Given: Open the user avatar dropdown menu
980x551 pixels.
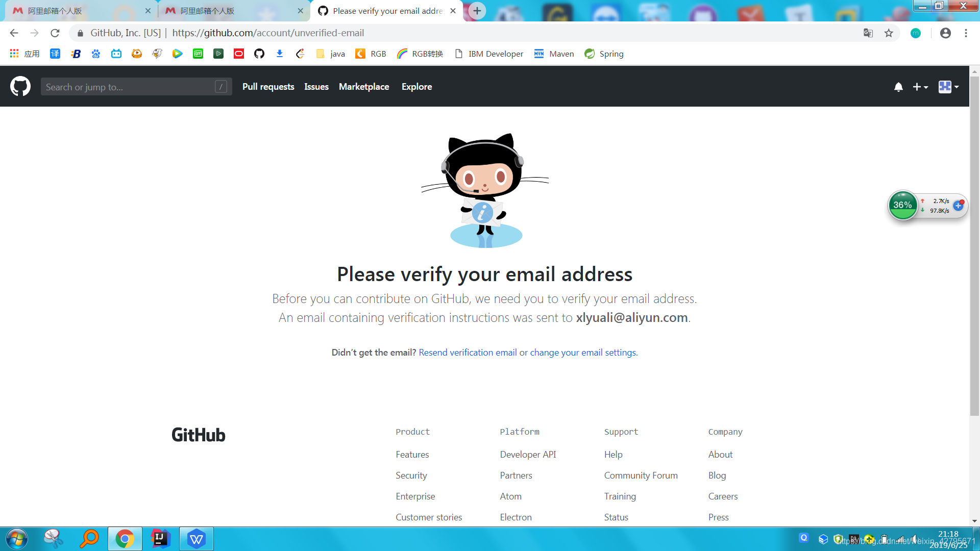Looking at the screenshot, I should pyautogui.click(x=948, y=87).
